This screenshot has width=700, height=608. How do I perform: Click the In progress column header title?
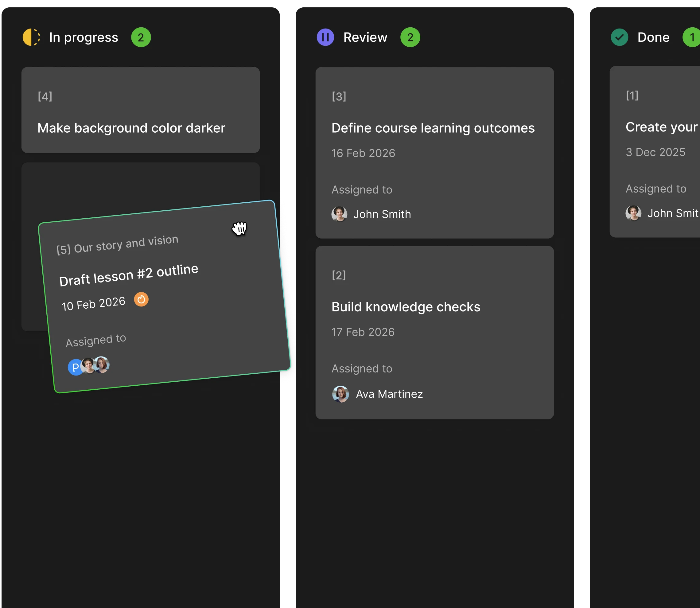pyautogui.click(x=84, y=37)
